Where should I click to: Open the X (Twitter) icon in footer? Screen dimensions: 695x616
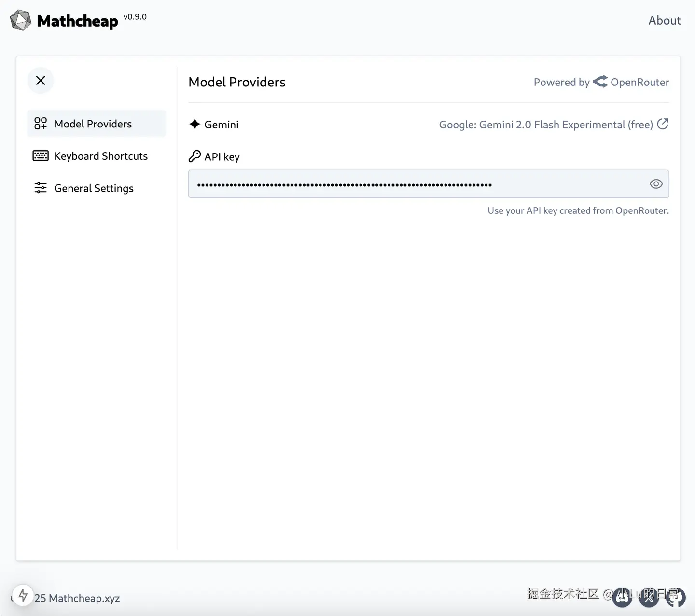click(649, 598)
